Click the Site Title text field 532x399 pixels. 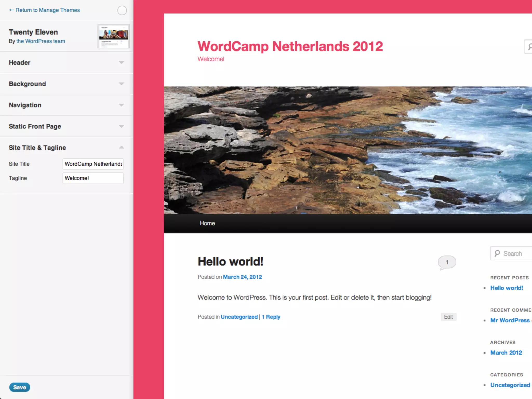point(93,164)
